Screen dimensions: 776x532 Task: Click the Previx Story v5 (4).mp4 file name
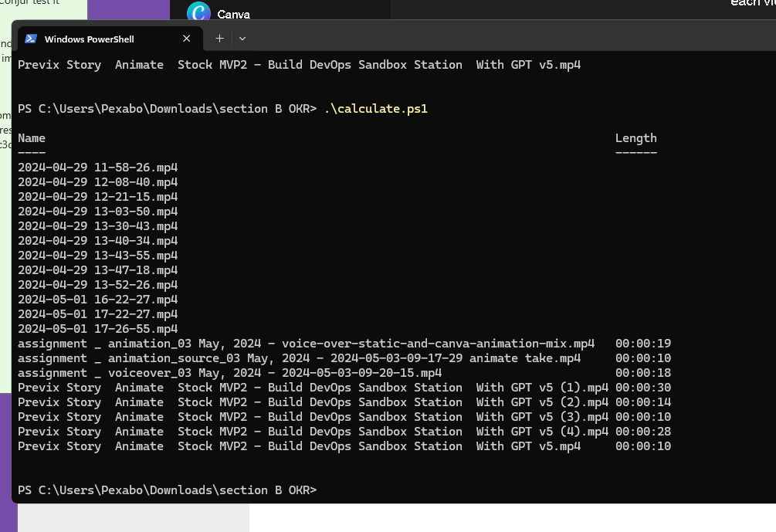coord(313,432)
